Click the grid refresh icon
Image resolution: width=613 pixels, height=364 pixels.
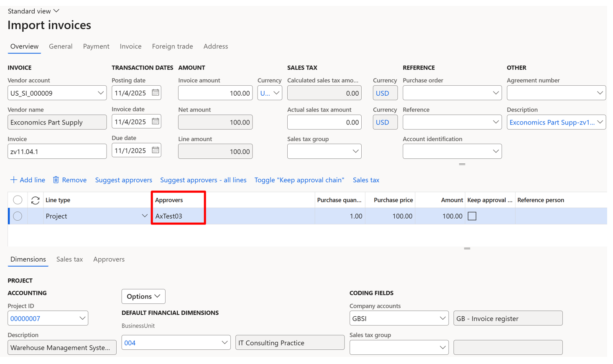(35, 200)
